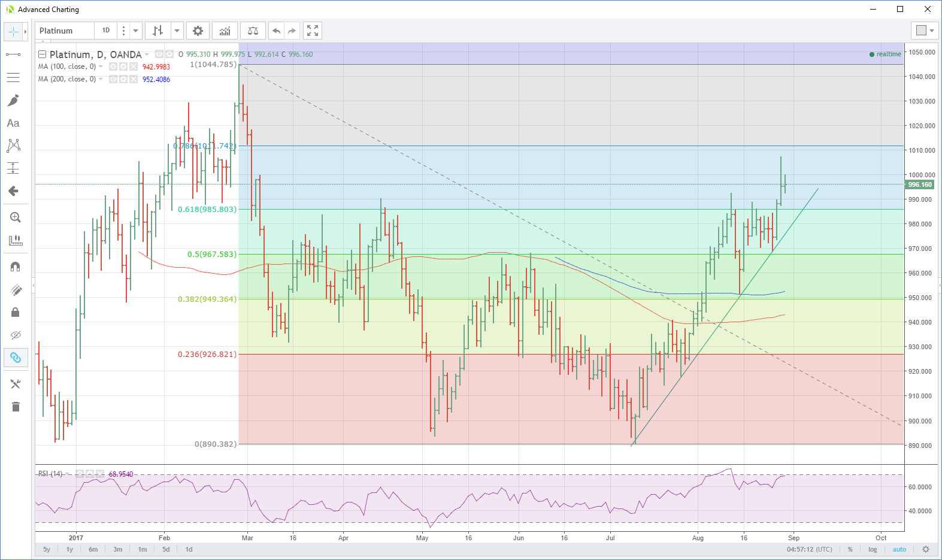Toggle visibility of Platinum main series
This screenshot has height=560, width=942.
[159, 54]
